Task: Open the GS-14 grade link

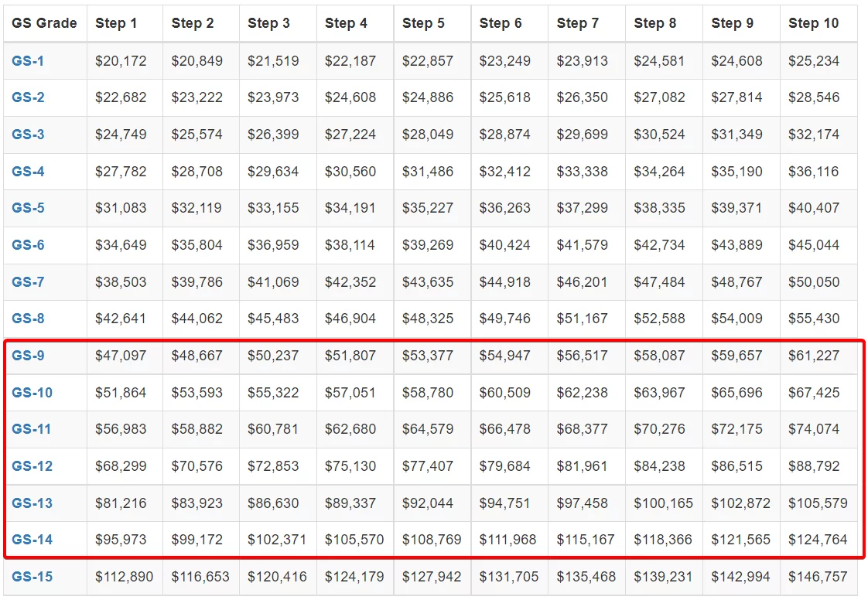Action: click(x=32, y=540)
